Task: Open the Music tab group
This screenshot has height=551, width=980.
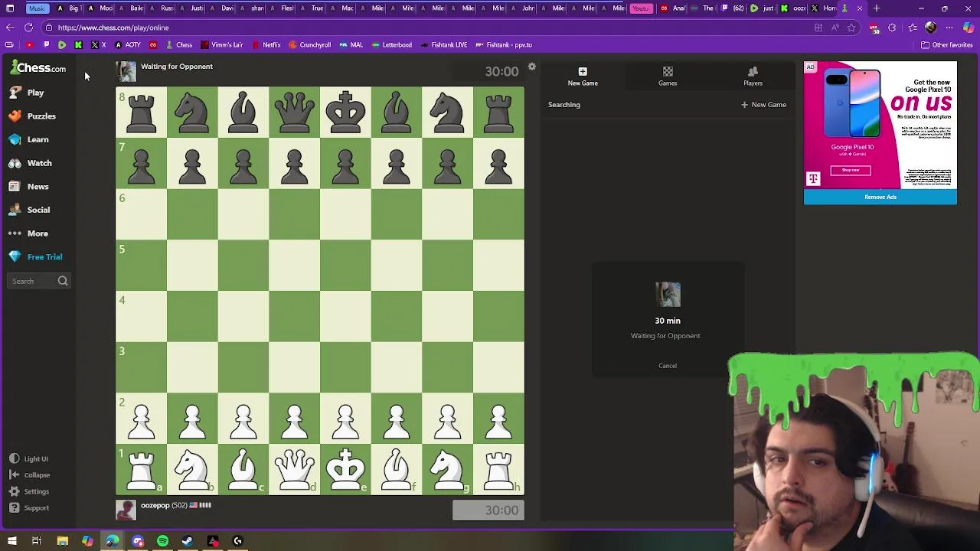Action: pyautogui.click(x=37, y=8)
